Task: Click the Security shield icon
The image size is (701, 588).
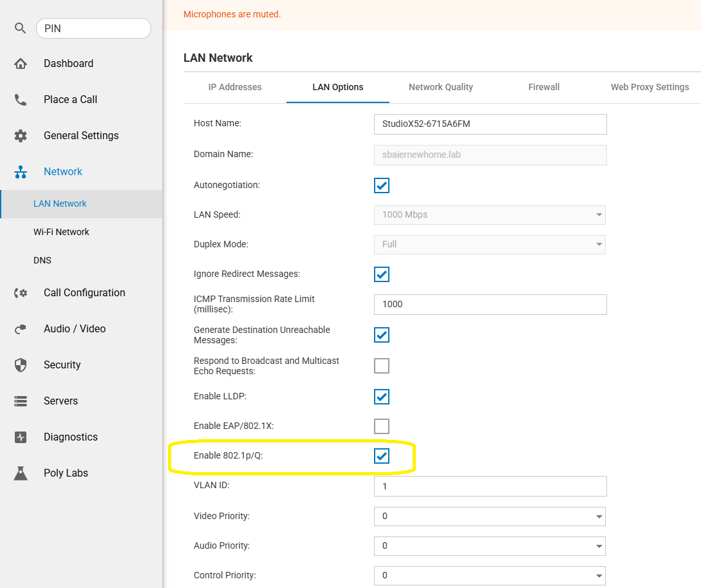Action: tap(21, 365)
